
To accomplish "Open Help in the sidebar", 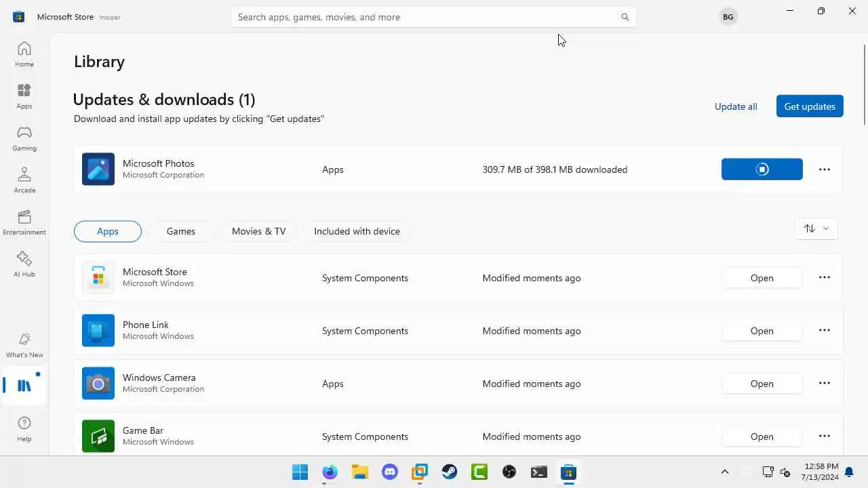I will click(24, 429).
